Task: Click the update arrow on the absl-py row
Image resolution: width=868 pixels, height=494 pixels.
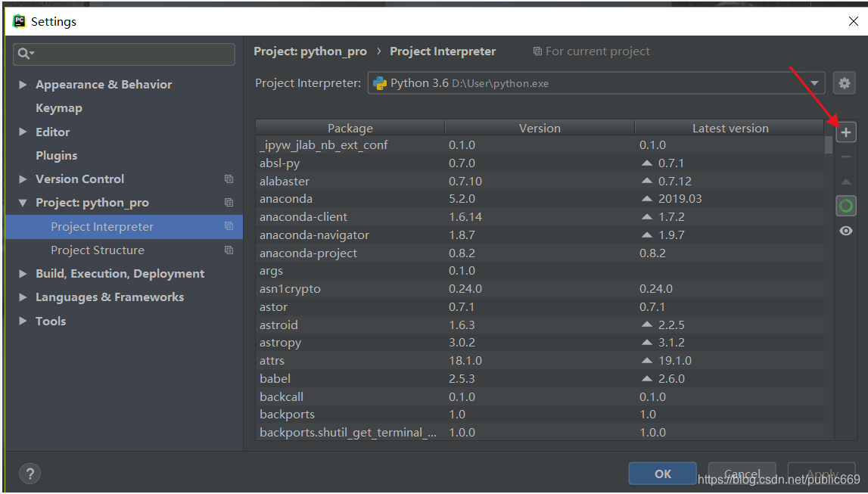Action: click(646, 163)
